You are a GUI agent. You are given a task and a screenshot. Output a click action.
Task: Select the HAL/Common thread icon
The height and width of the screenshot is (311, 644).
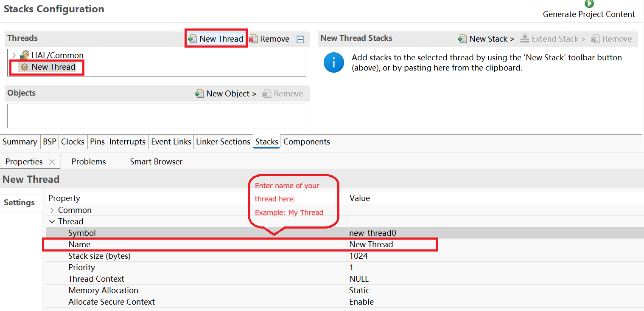pyautogui.click(x=25, y=55)
